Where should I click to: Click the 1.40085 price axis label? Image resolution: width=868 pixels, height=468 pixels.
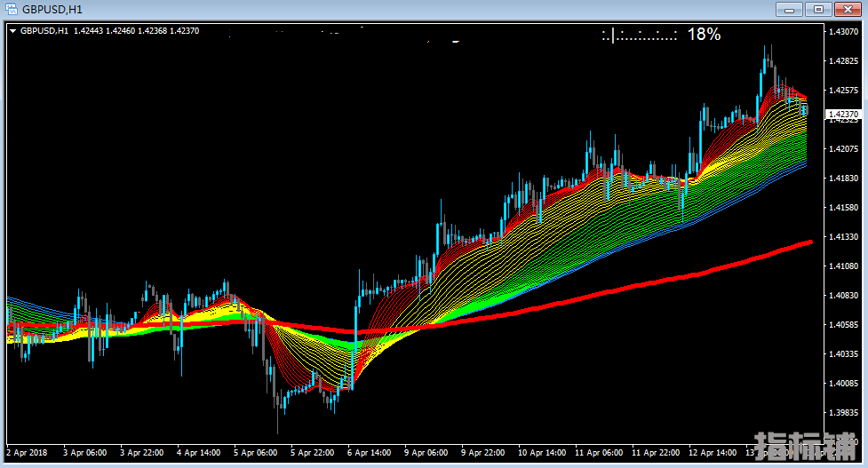[842, 384]
